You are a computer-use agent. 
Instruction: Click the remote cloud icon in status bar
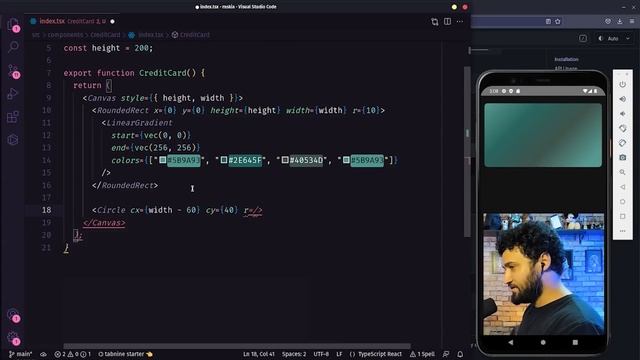pos(43,354)
